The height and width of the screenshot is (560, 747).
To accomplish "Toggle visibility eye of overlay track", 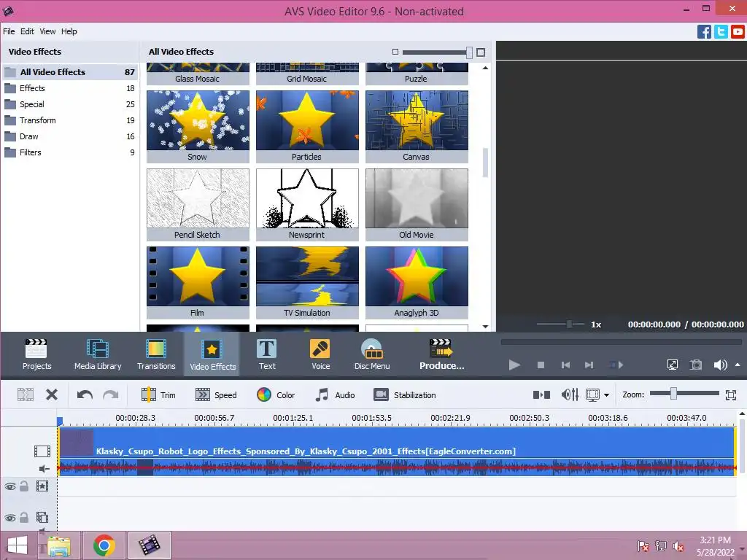I will 10,518.
